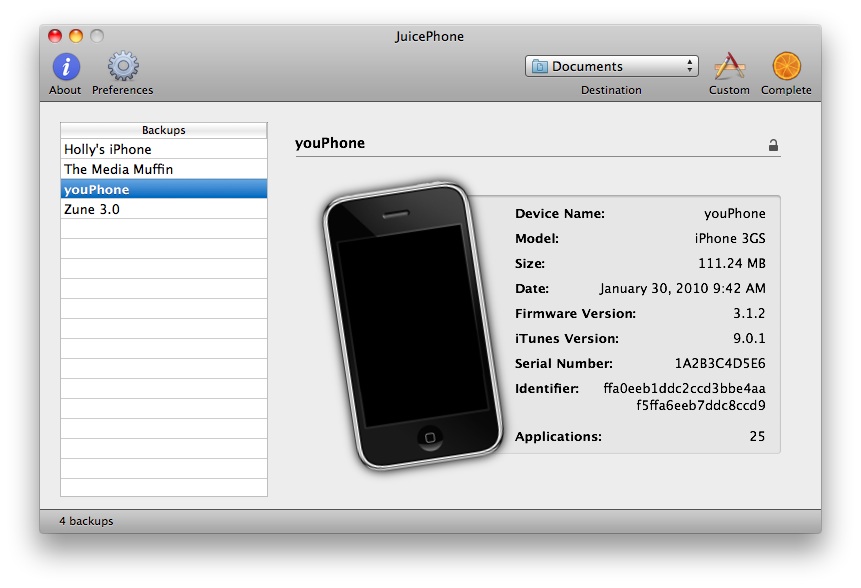This screenshot has width=861, height=588.
Task: Click the Device Name value youPhone
Action: pyautogui.click(x=735, y=214)
